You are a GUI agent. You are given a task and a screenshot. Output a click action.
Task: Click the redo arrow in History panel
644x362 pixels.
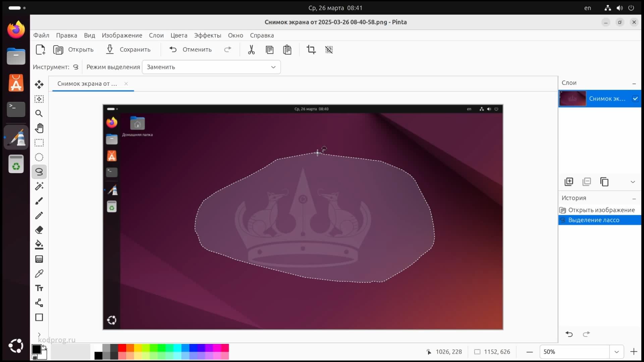pyautogui.click(x=586, y=334)
